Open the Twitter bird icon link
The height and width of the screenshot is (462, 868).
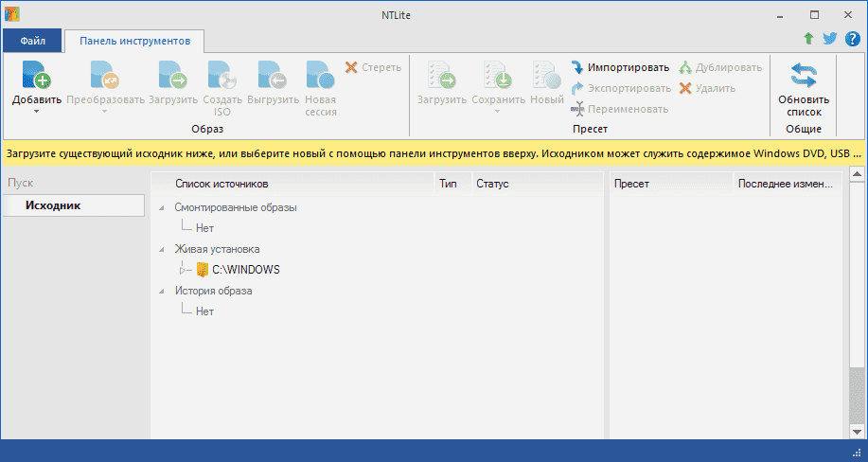pyautogui.click(x=829, y=39)
